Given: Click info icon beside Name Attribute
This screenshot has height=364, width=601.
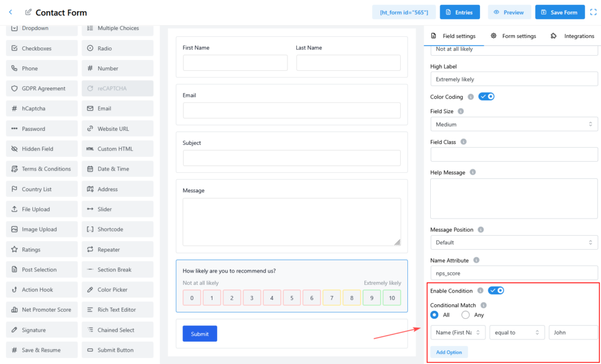Looking at the screenshot, I should (x=476, y=260).
